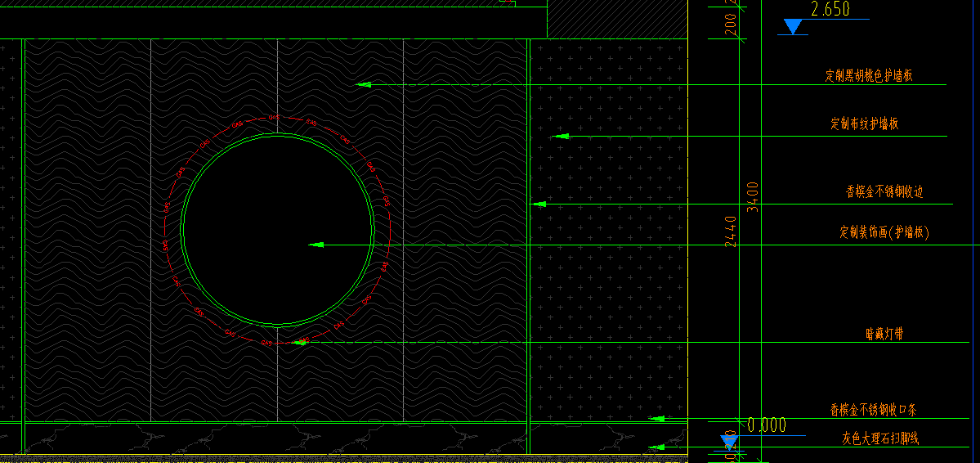980x463 pixels.
Task: Click the leader arrowhead at the marble skirting line
Action: coord(656,447)
